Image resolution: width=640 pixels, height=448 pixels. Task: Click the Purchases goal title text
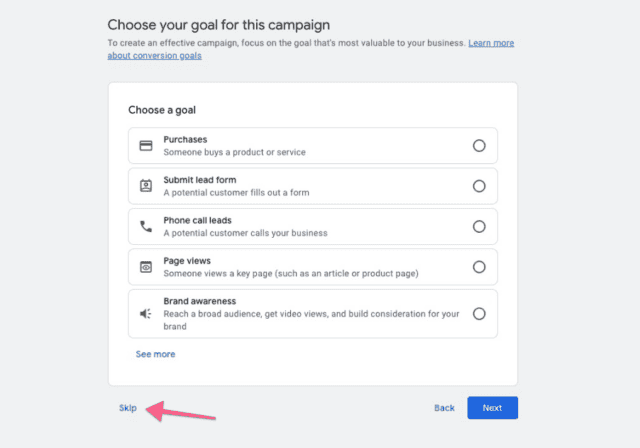(x=185, y=140)
